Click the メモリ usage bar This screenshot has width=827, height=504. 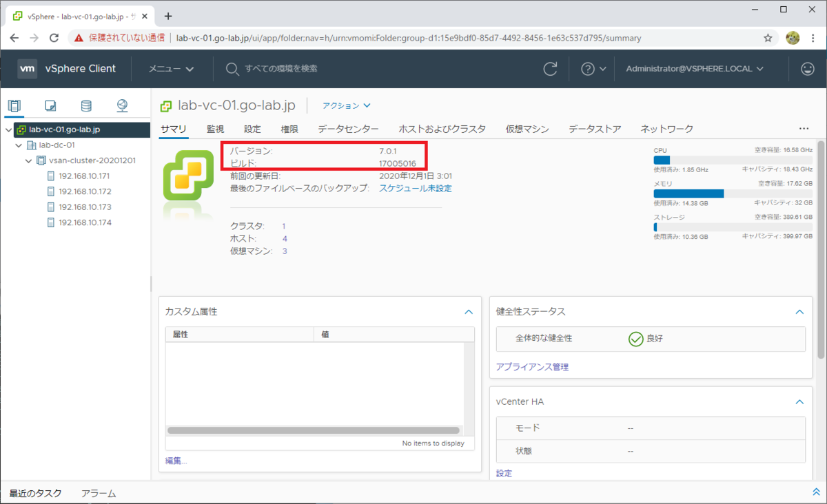click(733, 193)
